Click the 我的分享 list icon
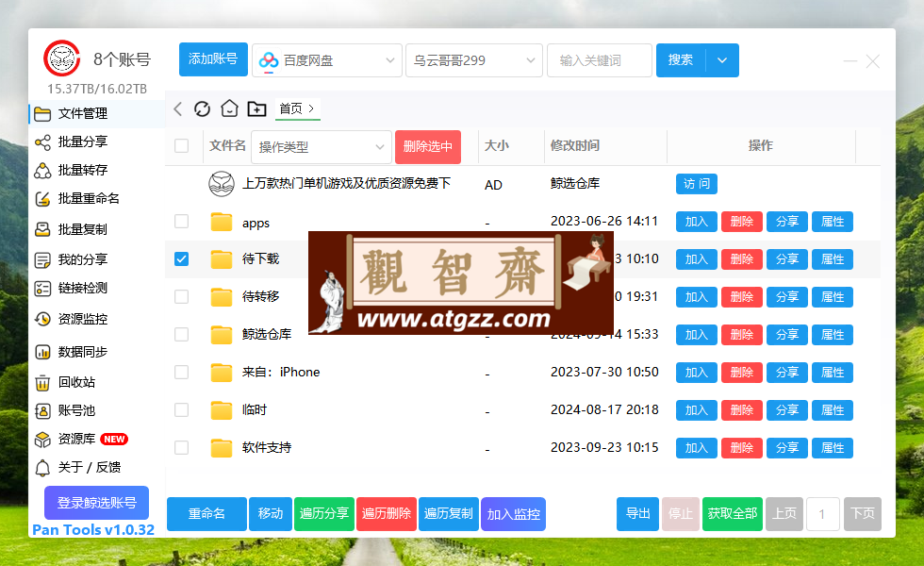 click(x=42, y=260)
